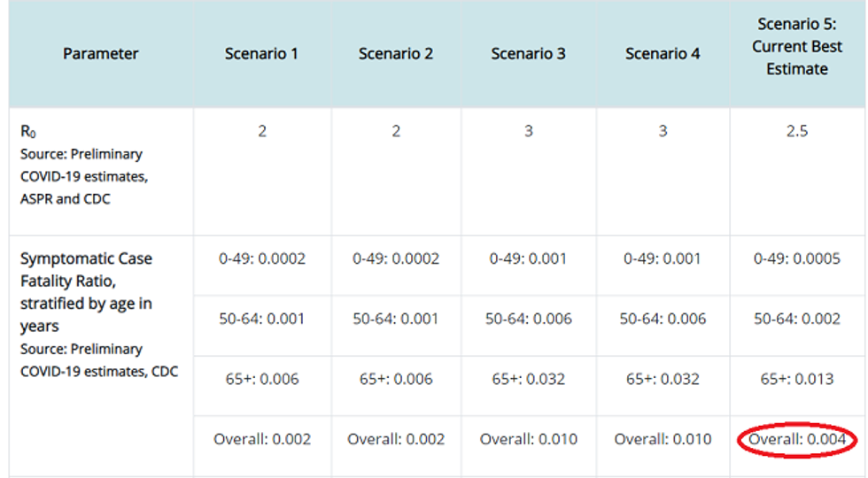Select Scenario 4 cell 50-64: 0.006
The height and width of the screenshot is (478, 868).
tap(663, 319)
